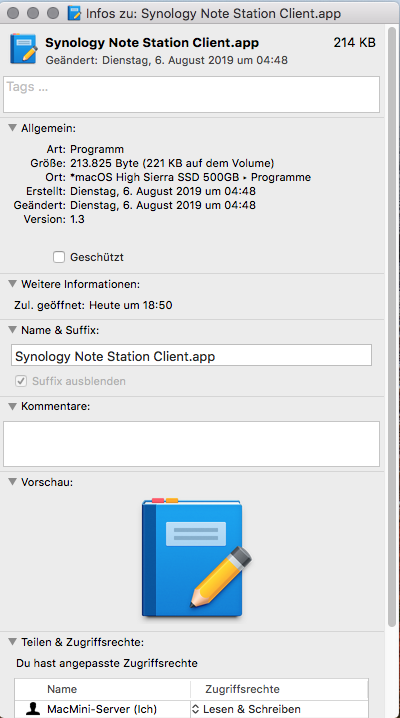The height and width of the screenshot is (718, 400).
Task: Click the Zul. geöffnet Heute um 18:50 text
Action: click(94, 305)
